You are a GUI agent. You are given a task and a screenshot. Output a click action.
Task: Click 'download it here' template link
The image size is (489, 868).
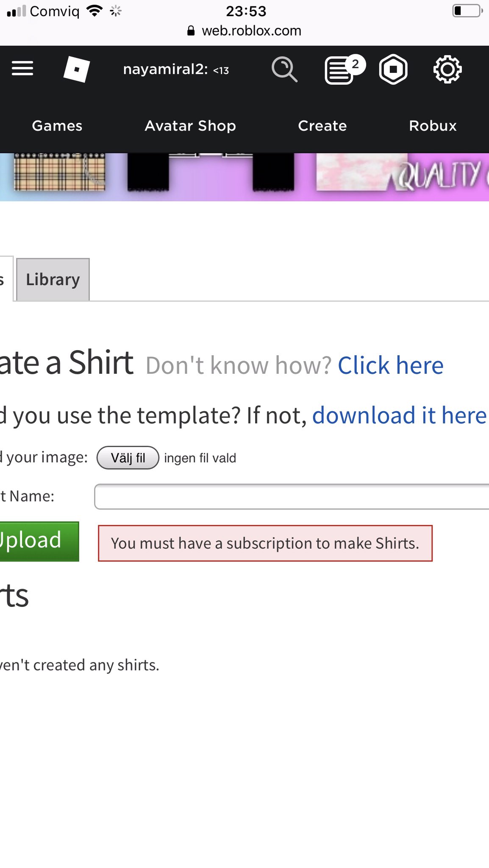pos(399,415)
